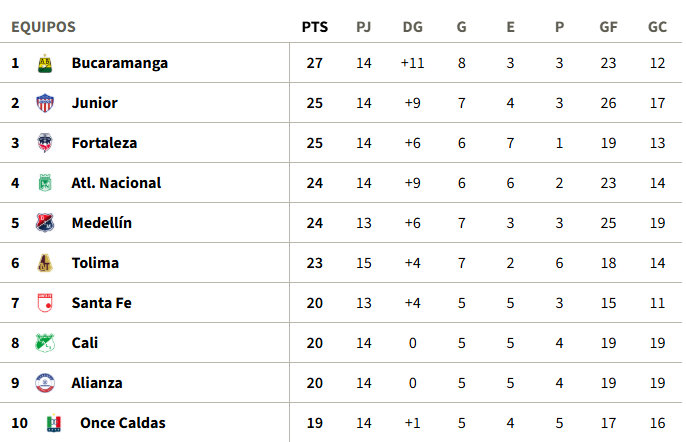Click the PJ column header
The width and height of the screenshot is (686, 442).
(363, 27)
